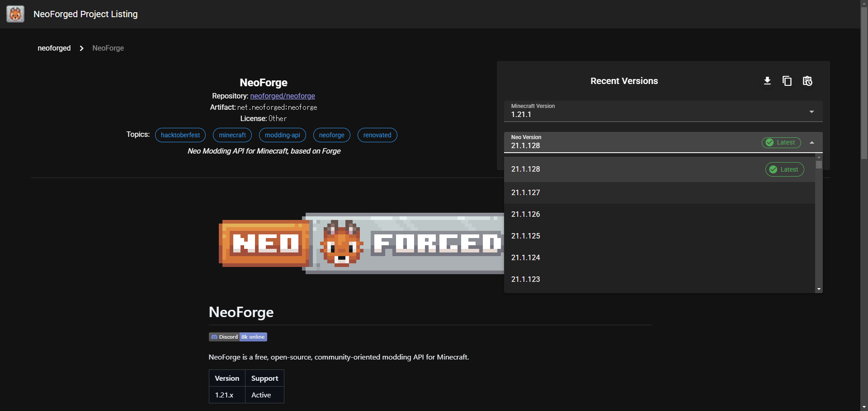Open the Minecraft Version caret arrow
868x411 pixels.
click(x=811, y=111)
